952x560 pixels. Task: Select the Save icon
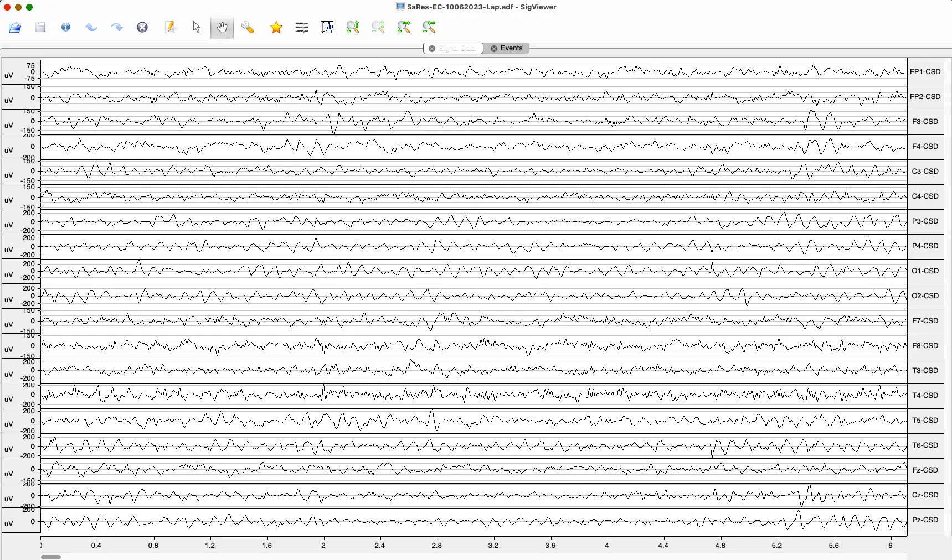pyautogui.click(x=40, y=27)
